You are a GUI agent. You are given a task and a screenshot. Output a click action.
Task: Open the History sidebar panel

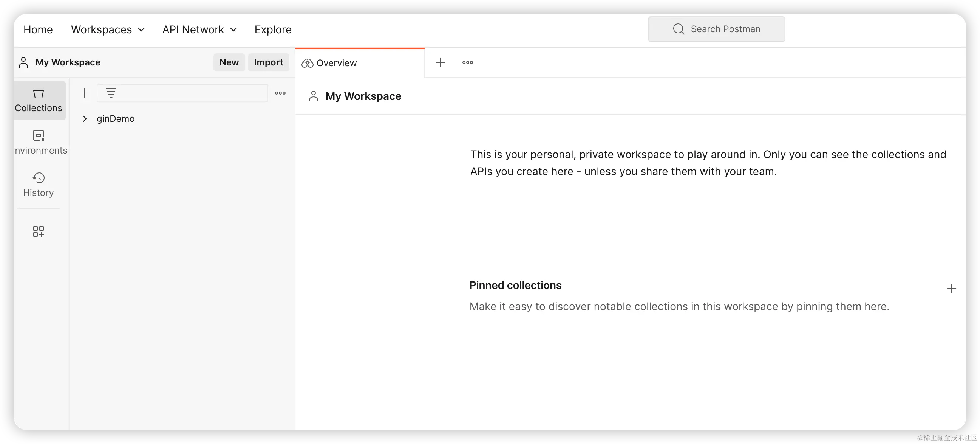click(39, 185)
